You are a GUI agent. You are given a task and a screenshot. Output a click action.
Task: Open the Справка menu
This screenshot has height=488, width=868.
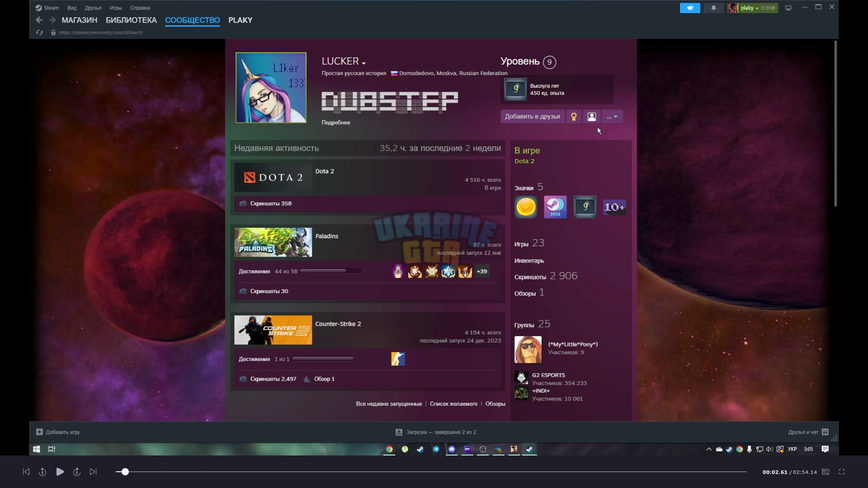click(140, 8)
